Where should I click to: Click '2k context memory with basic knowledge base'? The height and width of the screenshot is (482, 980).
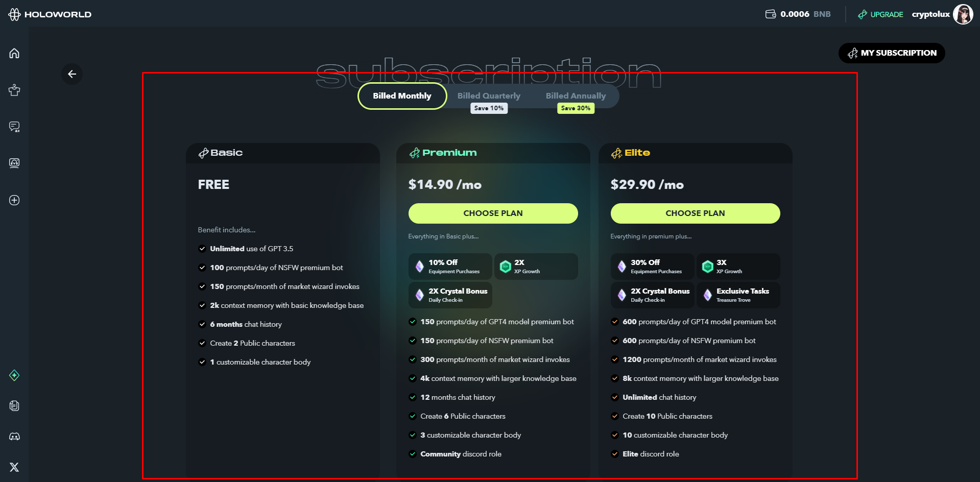tap(287, 305)
